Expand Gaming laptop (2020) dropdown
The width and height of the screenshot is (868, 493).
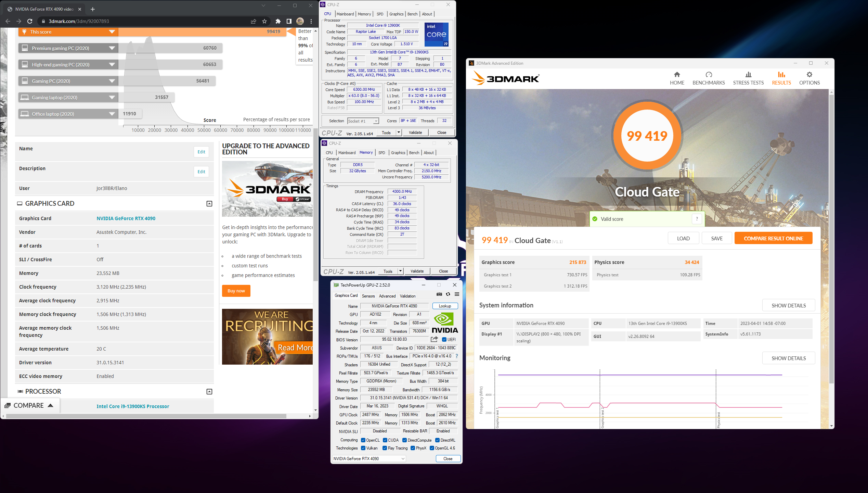[112, 98]
